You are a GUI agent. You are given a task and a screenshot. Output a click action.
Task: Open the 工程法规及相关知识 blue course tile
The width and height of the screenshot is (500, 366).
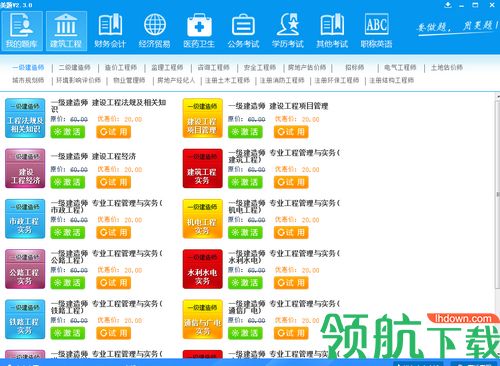click(25, 118)
